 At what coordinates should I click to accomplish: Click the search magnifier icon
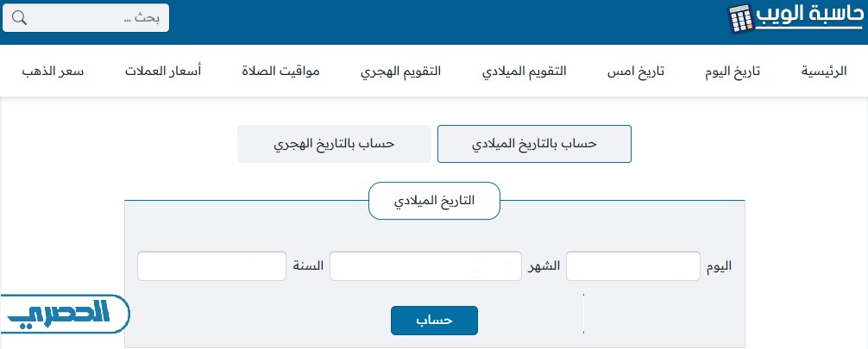click(19, 18)
